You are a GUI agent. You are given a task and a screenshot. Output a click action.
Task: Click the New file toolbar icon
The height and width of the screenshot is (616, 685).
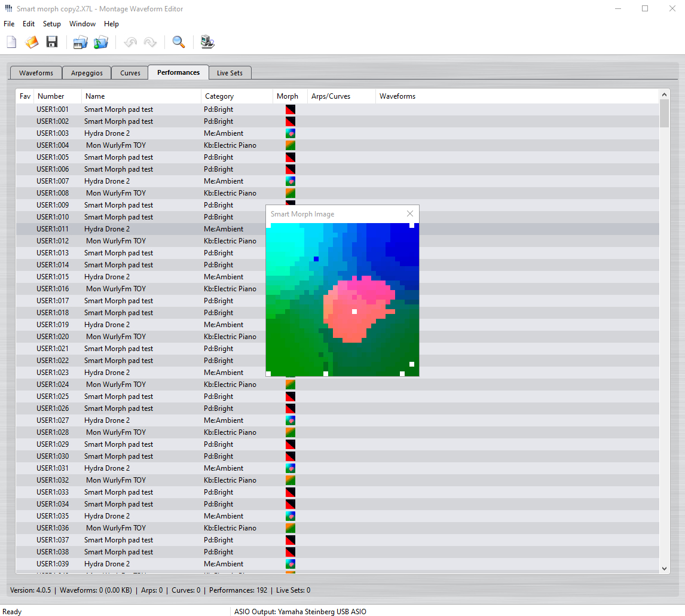11,42
